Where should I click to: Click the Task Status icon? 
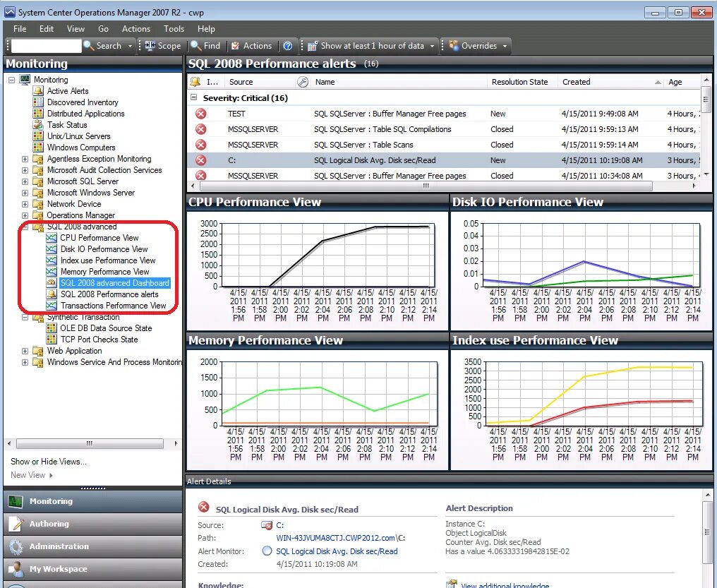click(x=38, y=125)
